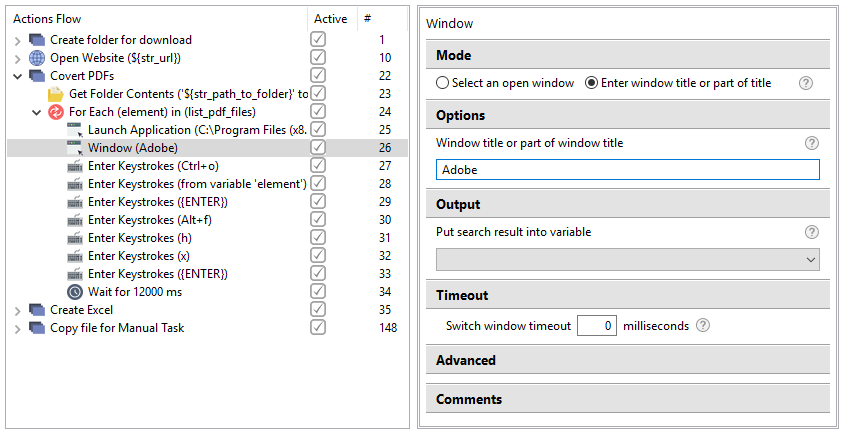Click the clock icon beside Wait for 12000 ms
The width and height of the screenshot is (844, 434).
(74, 292)
